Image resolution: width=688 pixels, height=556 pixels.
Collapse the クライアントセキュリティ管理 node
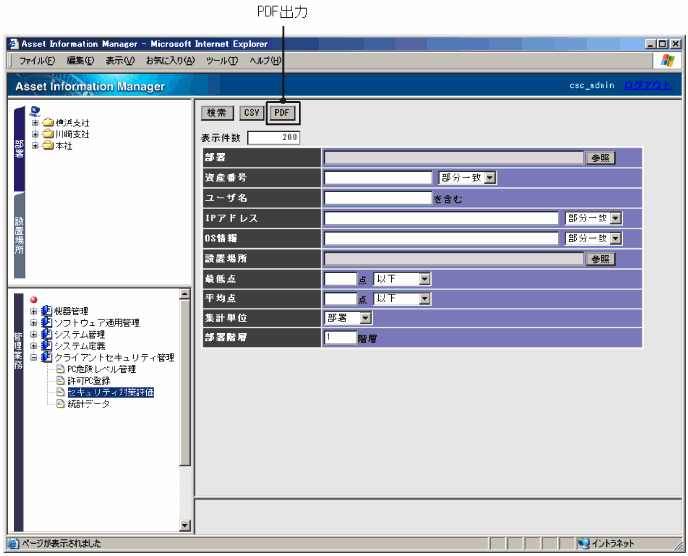coord(34,357)
